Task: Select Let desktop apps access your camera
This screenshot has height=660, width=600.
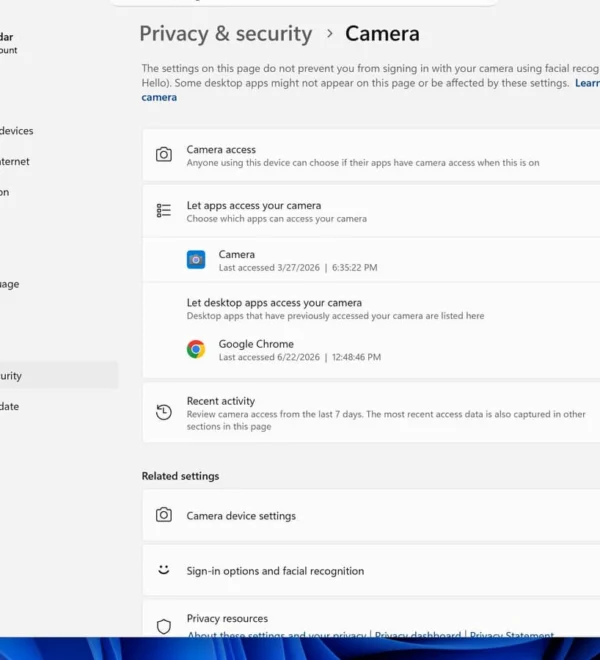Action: click(x=274, y=303)
